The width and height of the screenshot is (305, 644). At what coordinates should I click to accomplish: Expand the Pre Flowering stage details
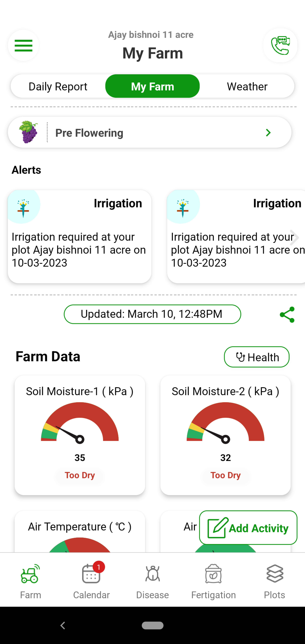tap(268, 132)
